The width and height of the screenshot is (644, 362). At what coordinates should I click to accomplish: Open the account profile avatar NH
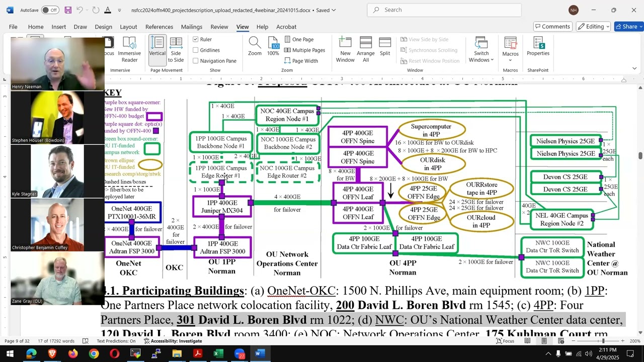574,10
